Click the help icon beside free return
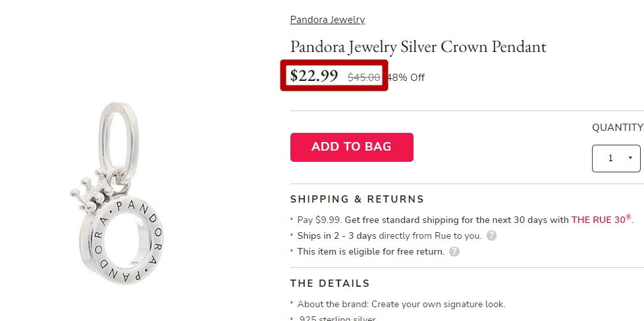The height and width of the screenshot is (321, 644). coord(454,252)
